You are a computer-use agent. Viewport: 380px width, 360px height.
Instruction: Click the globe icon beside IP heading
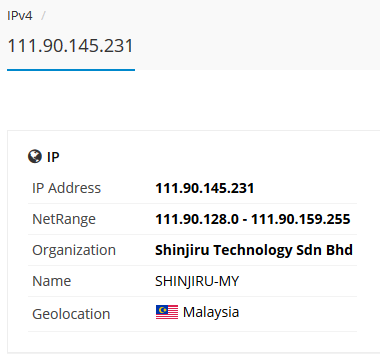[x=35, y=156]
